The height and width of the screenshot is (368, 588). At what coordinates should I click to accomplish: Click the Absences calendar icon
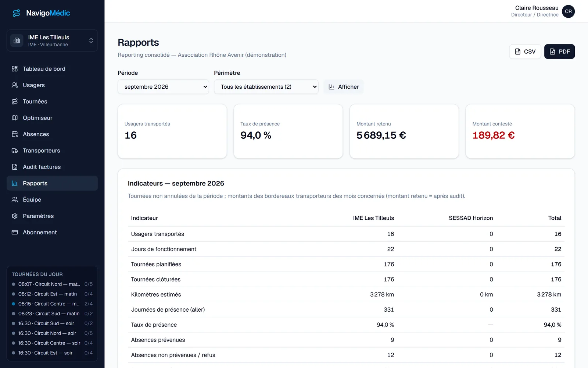coord(15,134)
